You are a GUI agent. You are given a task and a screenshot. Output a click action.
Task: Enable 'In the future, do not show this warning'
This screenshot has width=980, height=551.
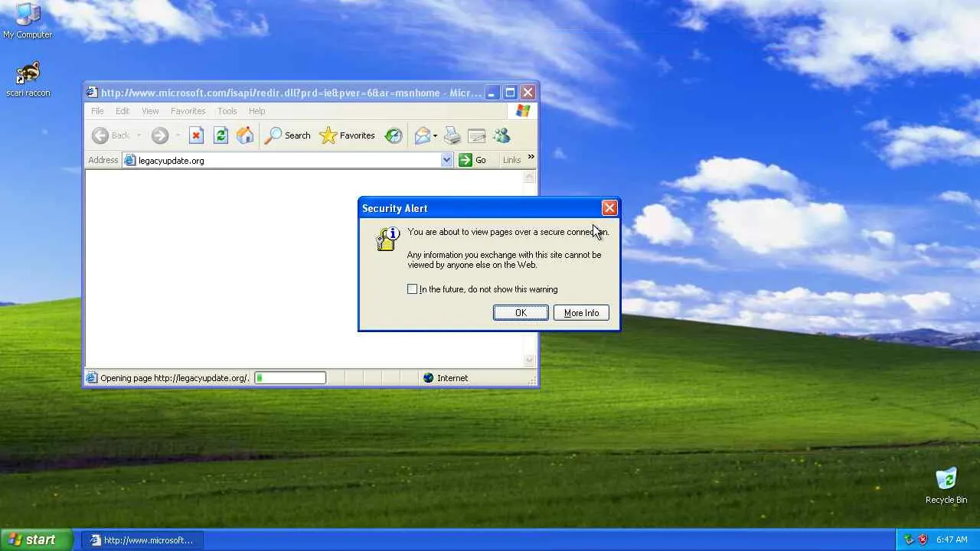click(x=413, y=289)
